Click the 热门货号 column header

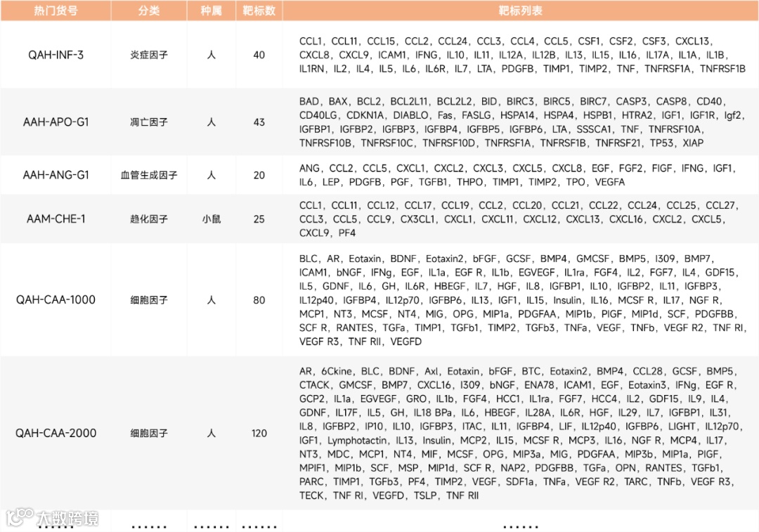pyautogui.click(x=56, y=11)
